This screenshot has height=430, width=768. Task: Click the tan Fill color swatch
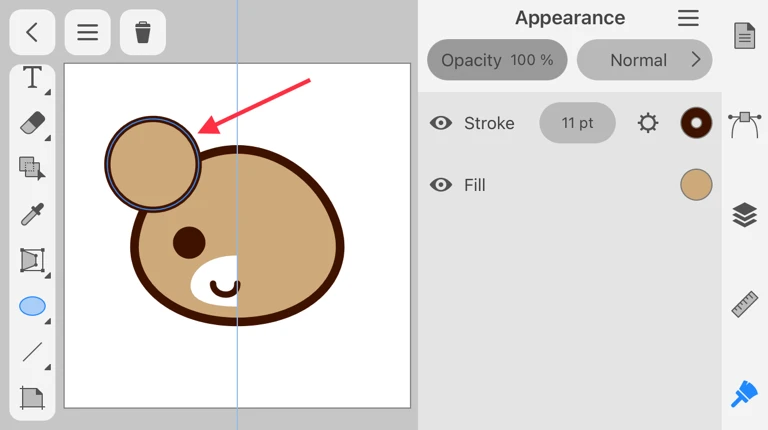(x=696, y=185)
